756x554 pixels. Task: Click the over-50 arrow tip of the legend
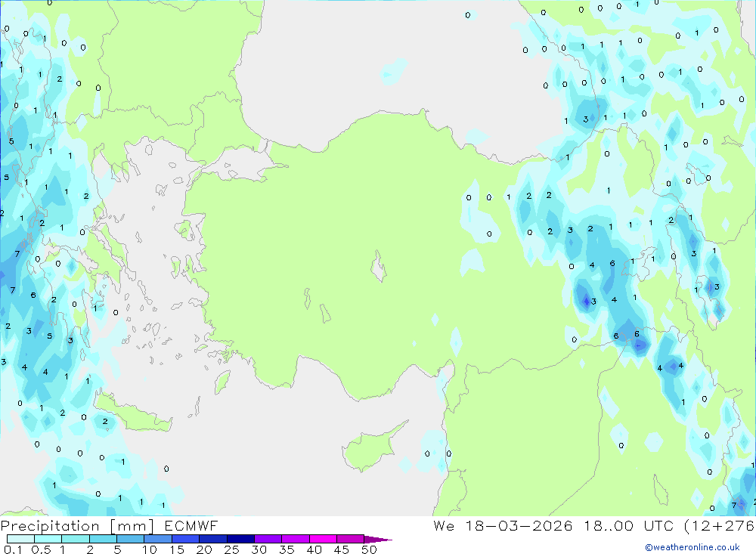click(x=378, y=540)
